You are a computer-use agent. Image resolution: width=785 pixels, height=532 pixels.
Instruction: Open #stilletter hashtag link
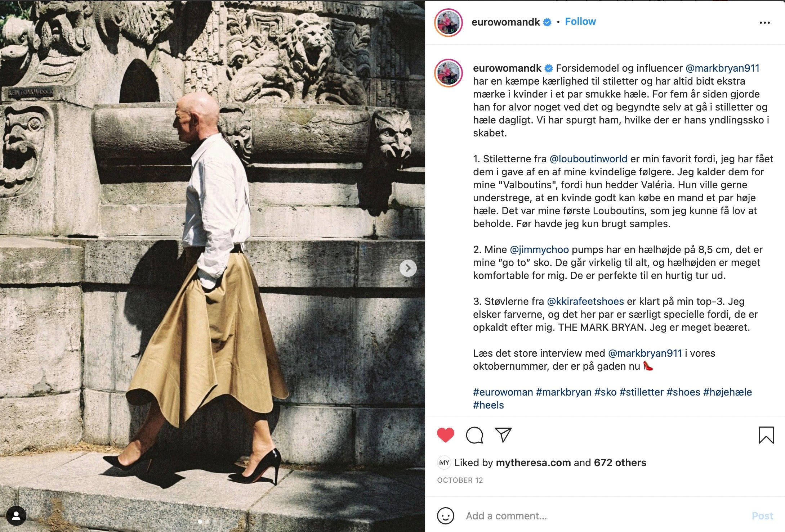point(641,392)
